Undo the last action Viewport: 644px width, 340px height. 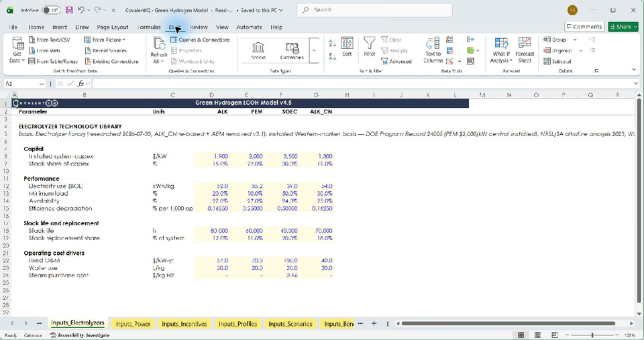click(x=81, y=10)
